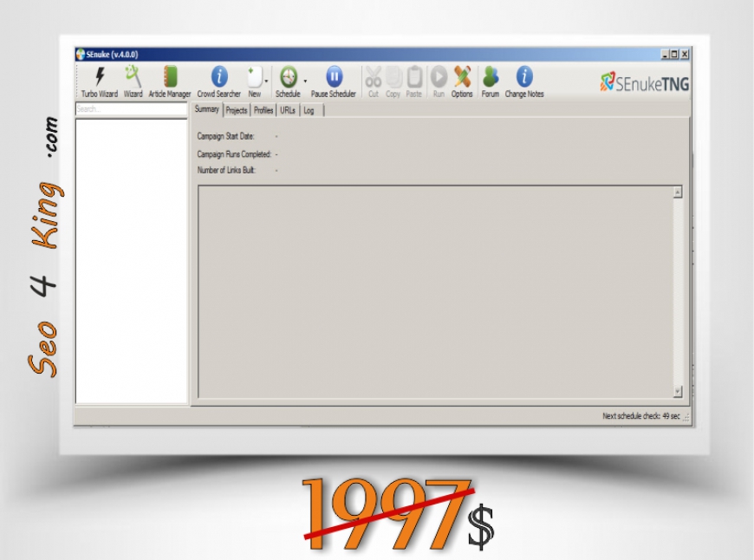Click Next schedule check status text
The width and height of the screenshot is (754, 560).
(x=641, y=416)
